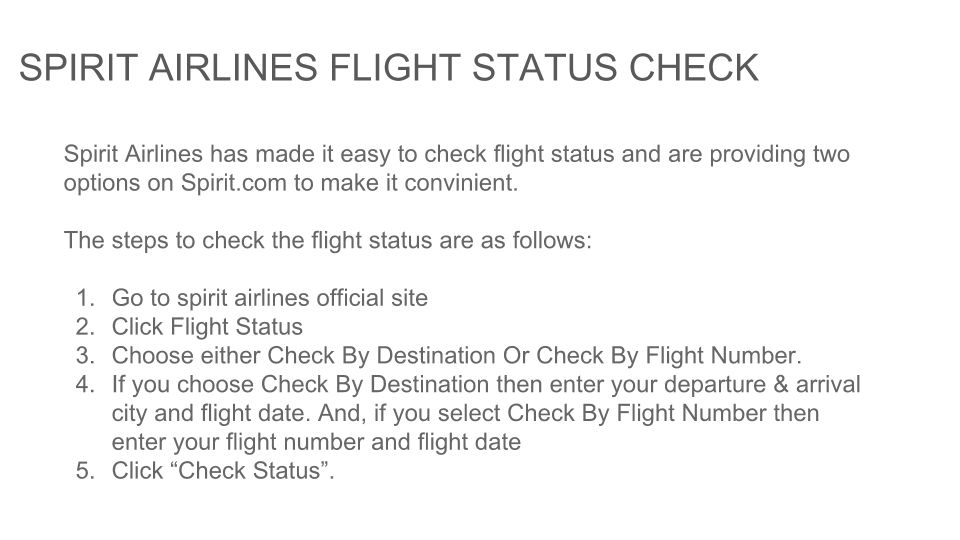960x540 pixels.
Task: Click the slide title "SPIRIT AIRLINES FLIGHT STATUS CHECK"
Action: coord(388,68)
